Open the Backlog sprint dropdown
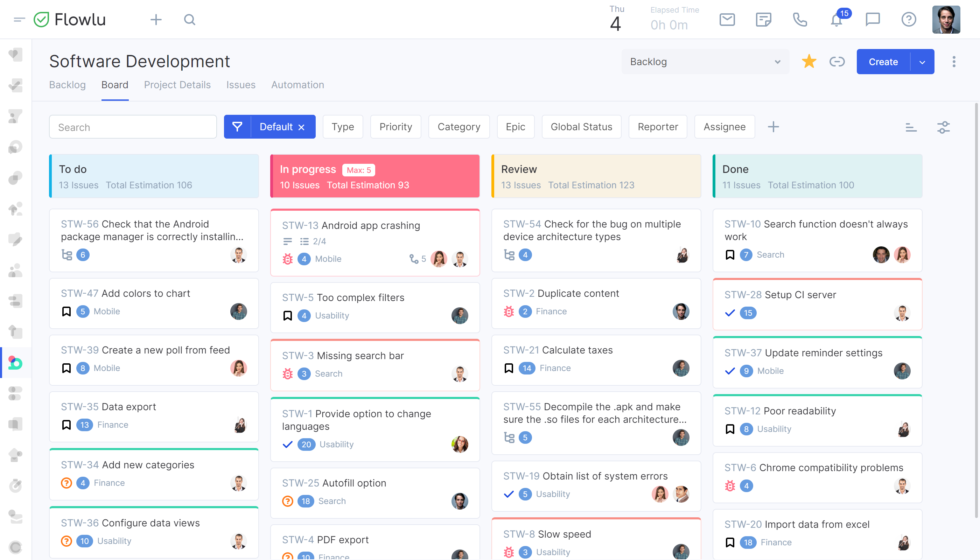980x560 pixels. 705,62
